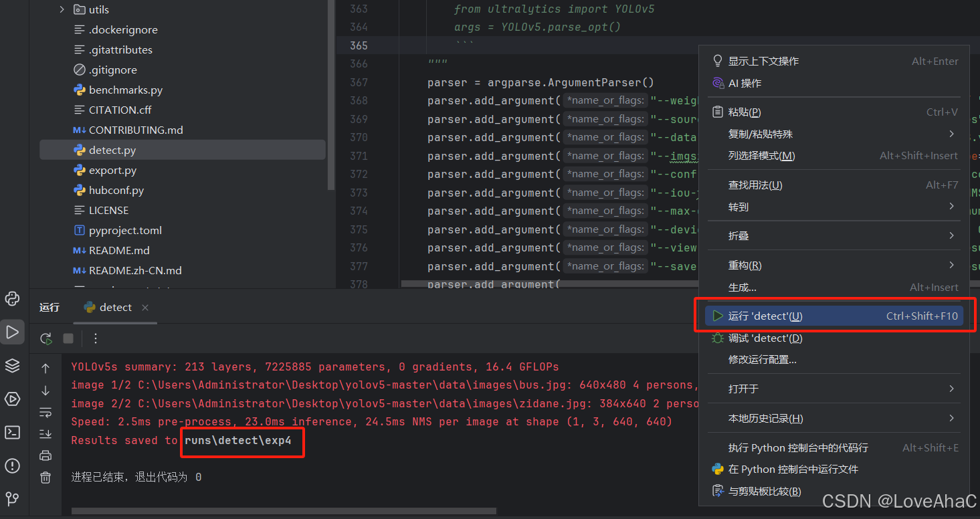Click the console horizontal scrollbar

284,511
